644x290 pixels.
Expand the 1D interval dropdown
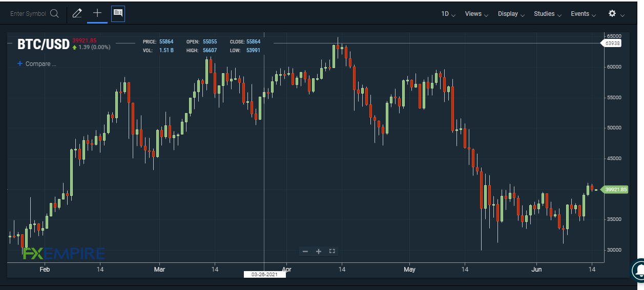coord(448,14)
